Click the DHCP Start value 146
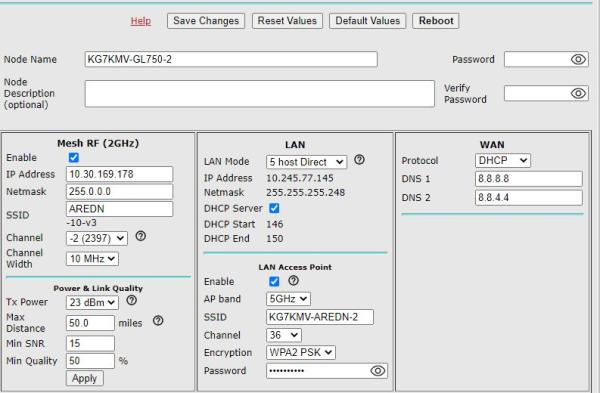 [x=275, y=224]
